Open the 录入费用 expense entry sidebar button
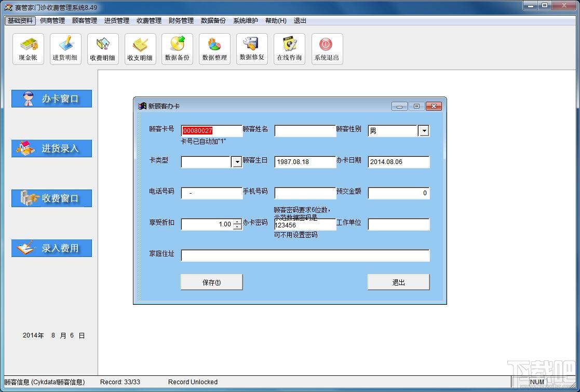Image resolution: width=580 pixels, height=392 pixels. [51, 248]
